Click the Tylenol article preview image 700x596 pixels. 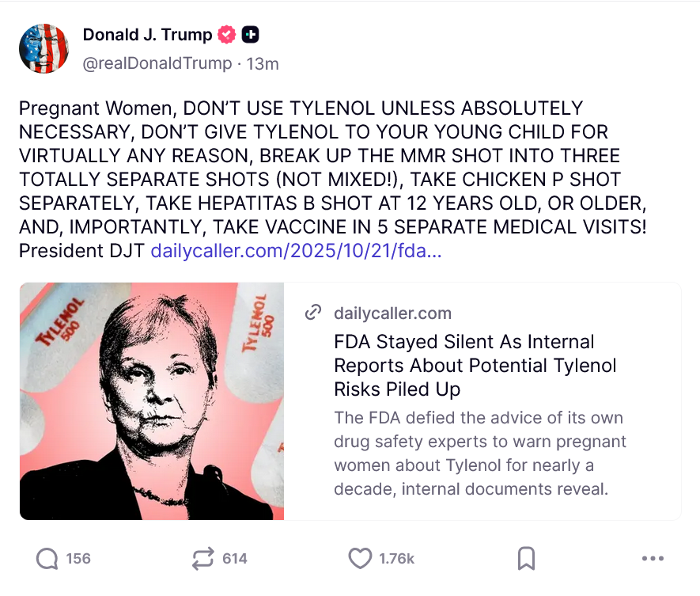click(152, 400)
